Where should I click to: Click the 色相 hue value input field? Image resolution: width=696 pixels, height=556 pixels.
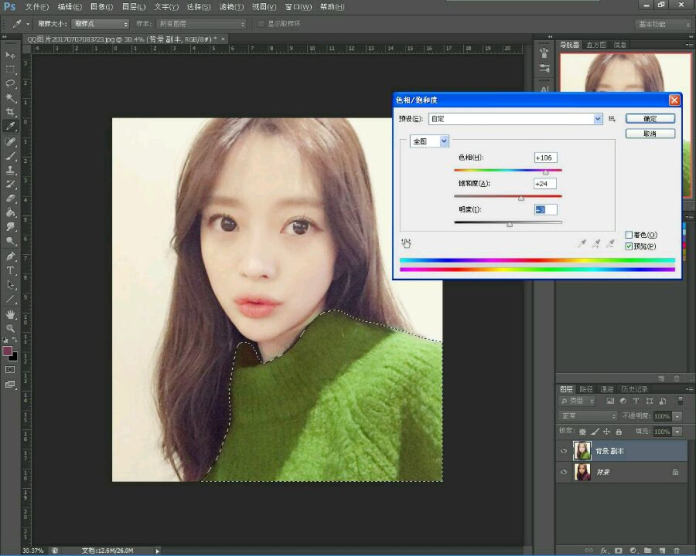(x=546, y=158)
